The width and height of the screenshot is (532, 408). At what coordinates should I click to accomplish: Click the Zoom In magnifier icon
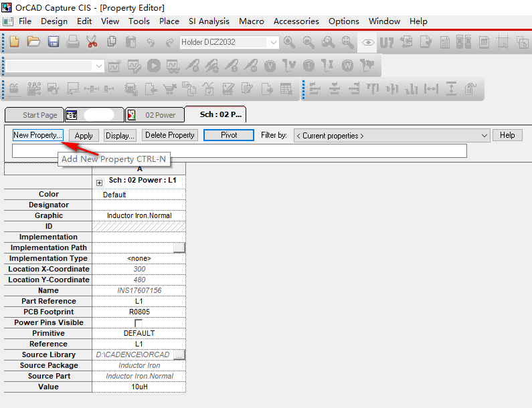point(289,42)
